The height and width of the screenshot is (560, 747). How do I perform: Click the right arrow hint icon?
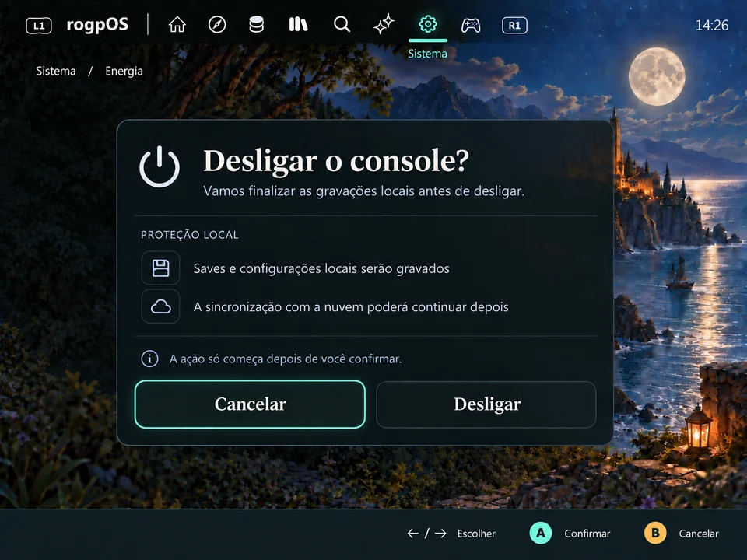[440, 534]
